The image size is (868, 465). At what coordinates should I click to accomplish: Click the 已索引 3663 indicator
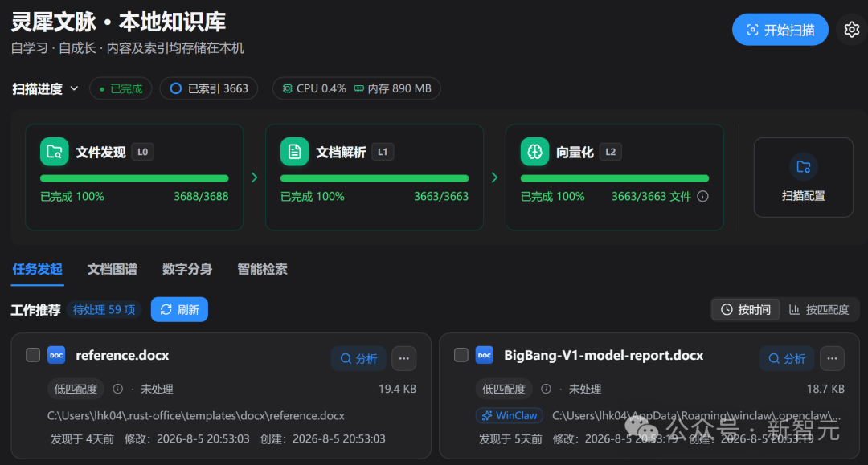click(209, 88)
